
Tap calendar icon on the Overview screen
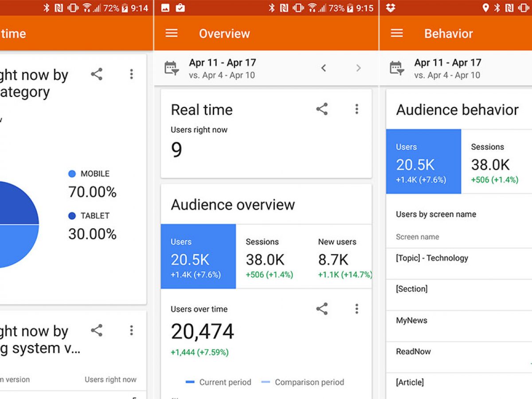pyautogui.click(x=172, y=68)
